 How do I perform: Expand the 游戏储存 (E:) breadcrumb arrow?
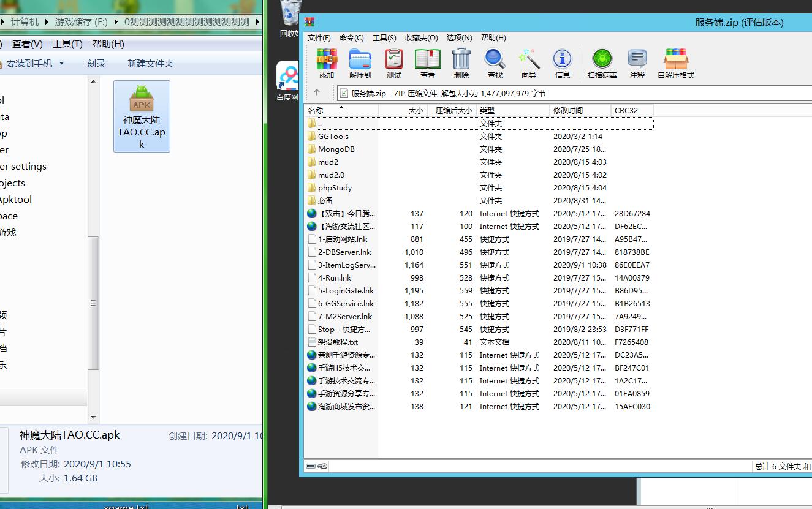coord(114,22)
